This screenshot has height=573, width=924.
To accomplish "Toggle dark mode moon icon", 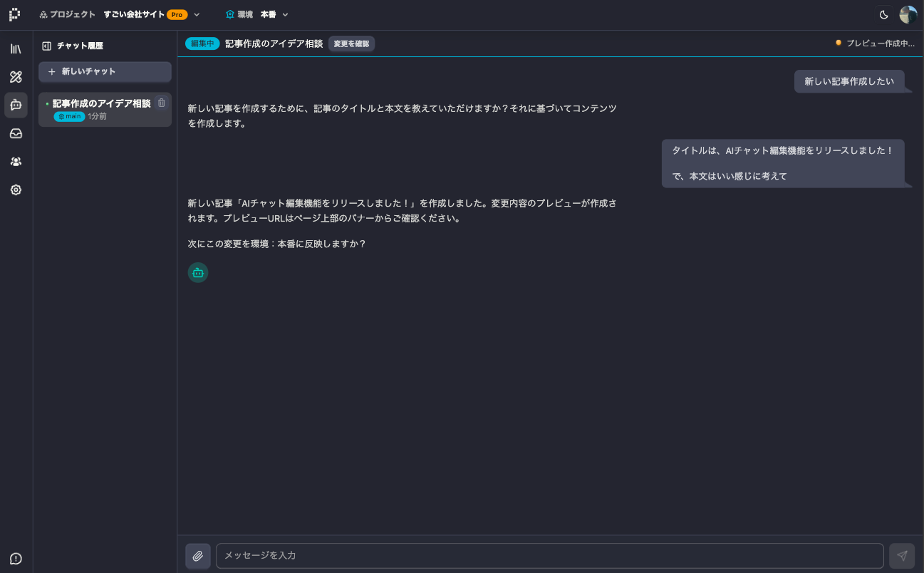I will click(884, 14).
